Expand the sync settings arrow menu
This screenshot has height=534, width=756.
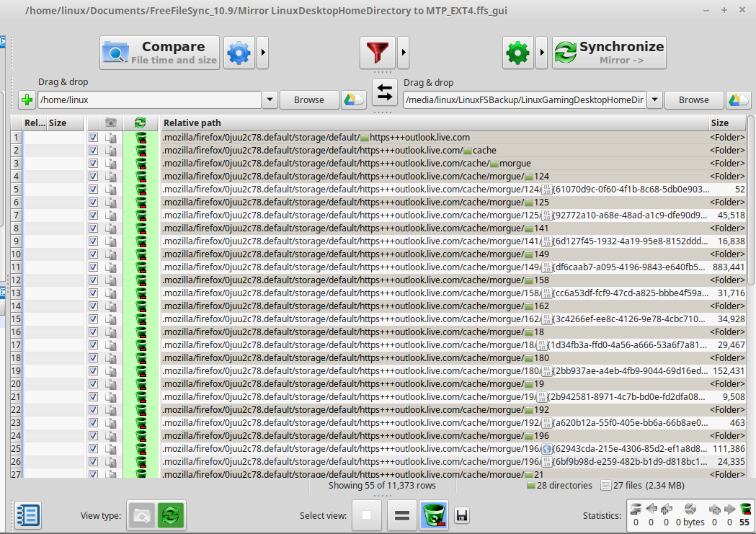(x=541, y=53)
